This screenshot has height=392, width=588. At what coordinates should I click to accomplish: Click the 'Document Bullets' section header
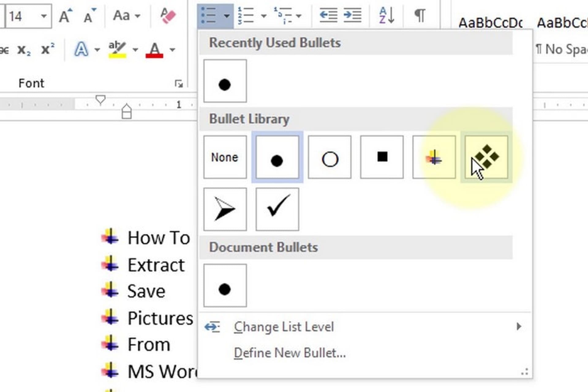coord(263,247)
